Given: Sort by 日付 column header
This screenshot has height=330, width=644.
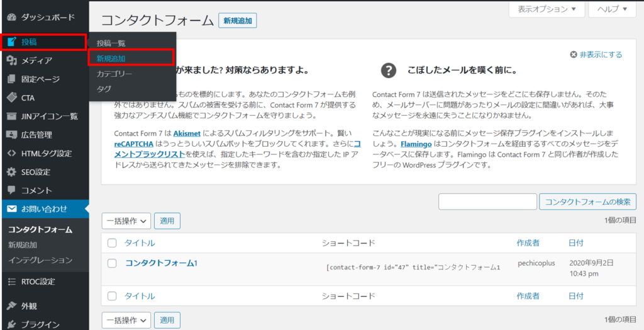Looking at the screenshot, I should pyautogui.click(x=576, y=243).
